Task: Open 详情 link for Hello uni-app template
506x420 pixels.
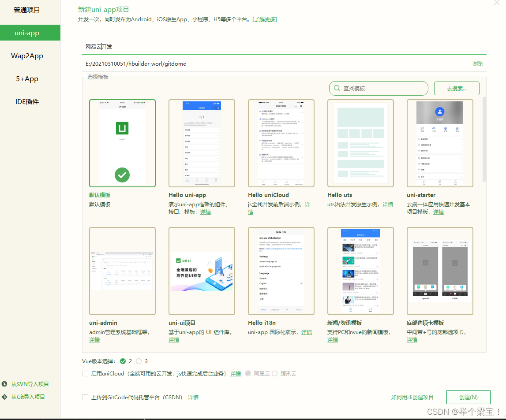Action: 206,212
